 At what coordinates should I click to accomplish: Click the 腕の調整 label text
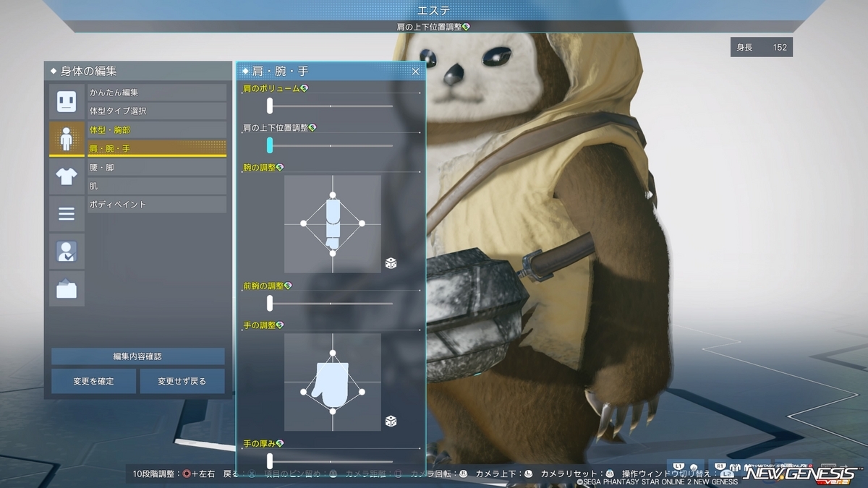point(260,167)
